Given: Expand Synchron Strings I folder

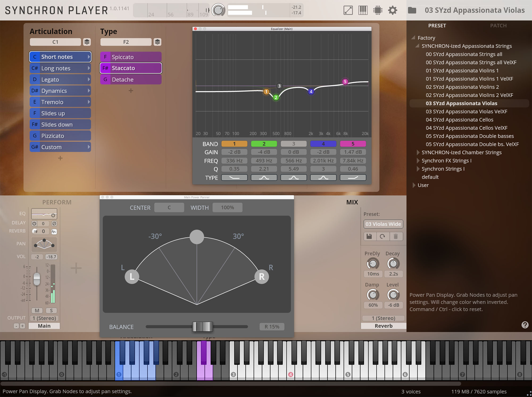Looking at the screenshot, I should (x=418, y=169).
